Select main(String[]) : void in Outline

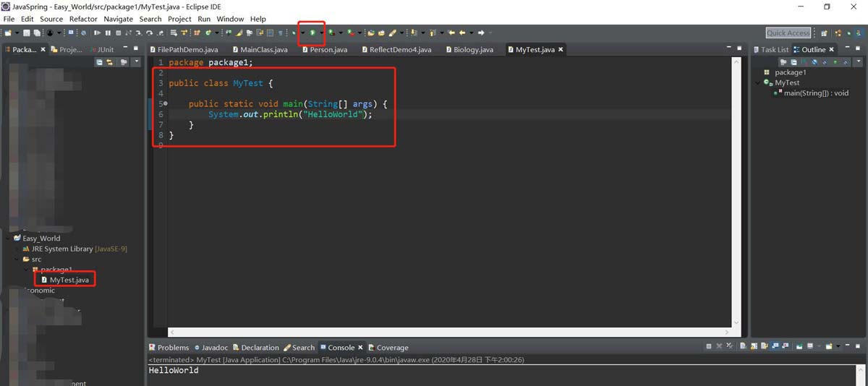812,93
